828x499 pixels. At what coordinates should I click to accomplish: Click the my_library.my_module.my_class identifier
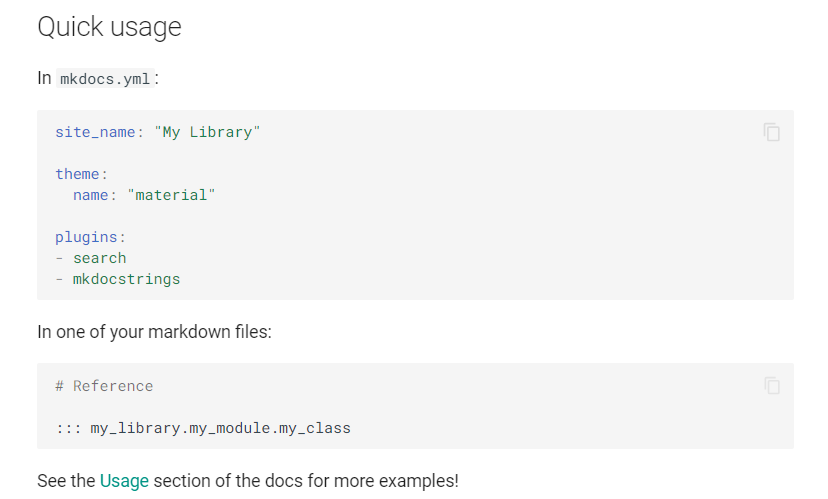221,428
